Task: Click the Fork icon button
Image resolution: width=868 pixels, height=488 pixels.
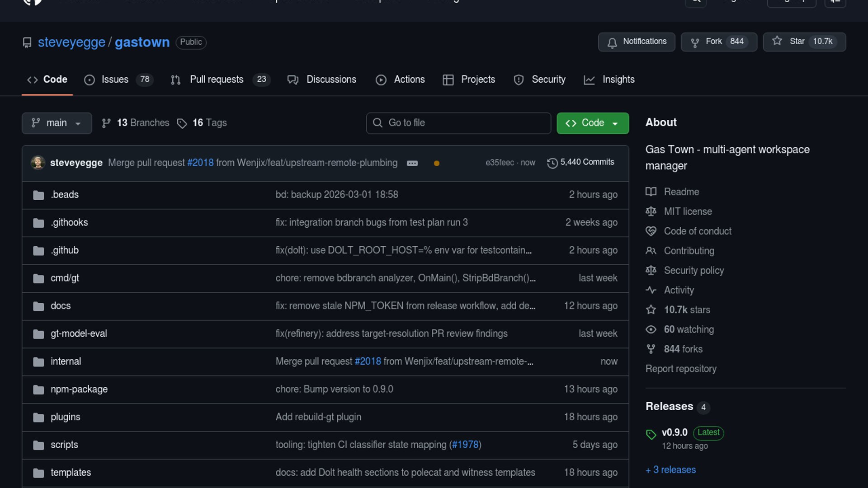Action: click(695, 42)
